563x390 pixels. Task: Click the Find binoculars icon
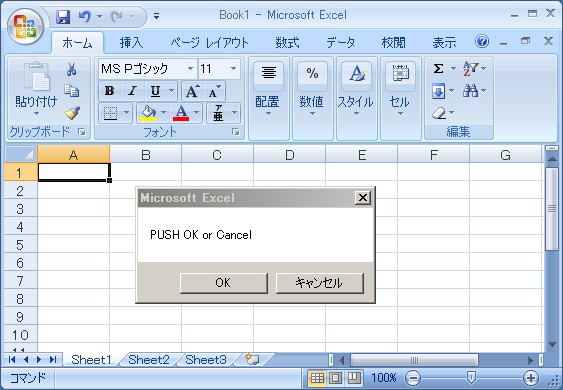470,90
